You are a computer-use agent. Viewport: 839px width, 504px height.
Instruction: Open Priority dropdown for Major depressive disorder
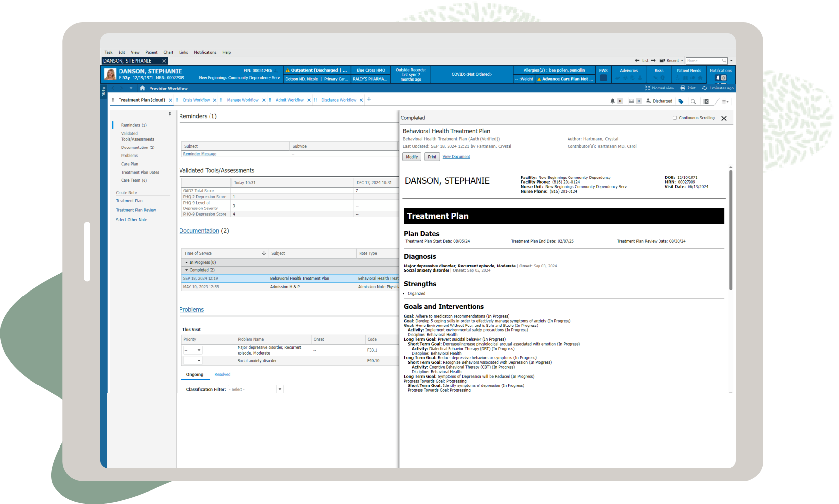pyautogui.click(x=193, y=350)
